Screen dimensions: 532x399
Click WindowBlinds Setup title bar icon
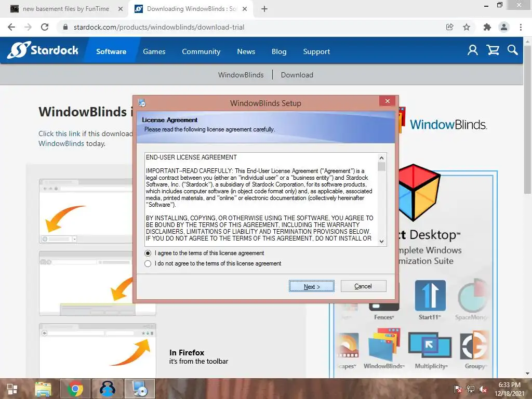[142, 102]
